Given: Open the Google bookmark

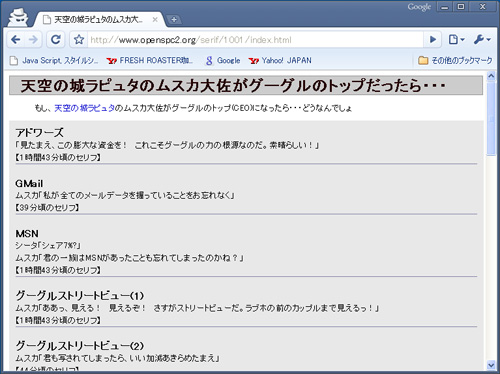Looking at the screenshot, I should tap(223, 61).
